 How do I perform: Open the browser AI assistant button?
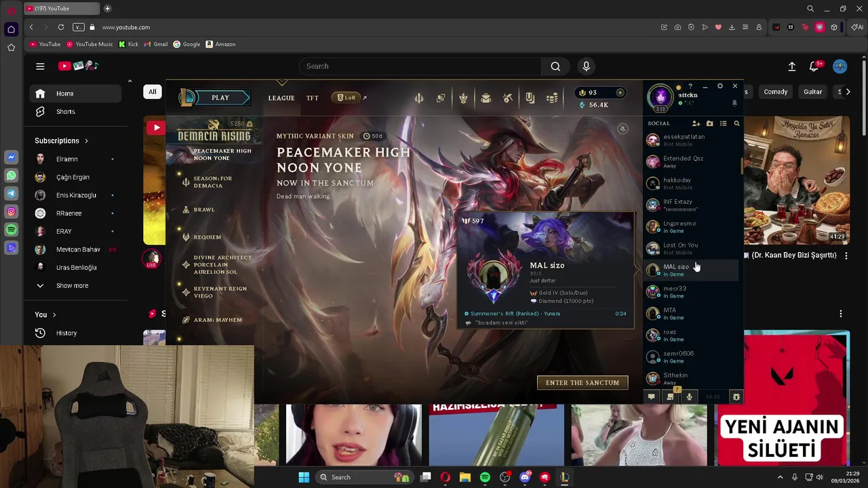857,27
